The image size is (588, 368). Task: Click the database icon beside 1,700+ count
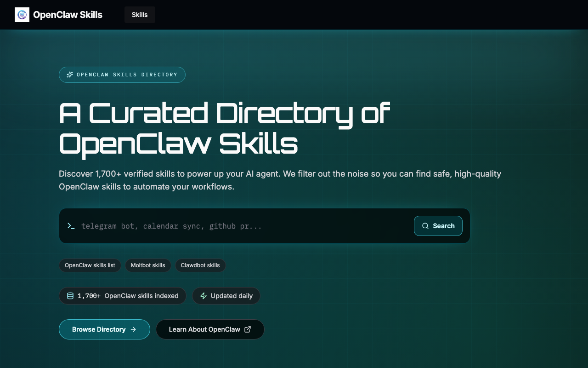point(70,296)
